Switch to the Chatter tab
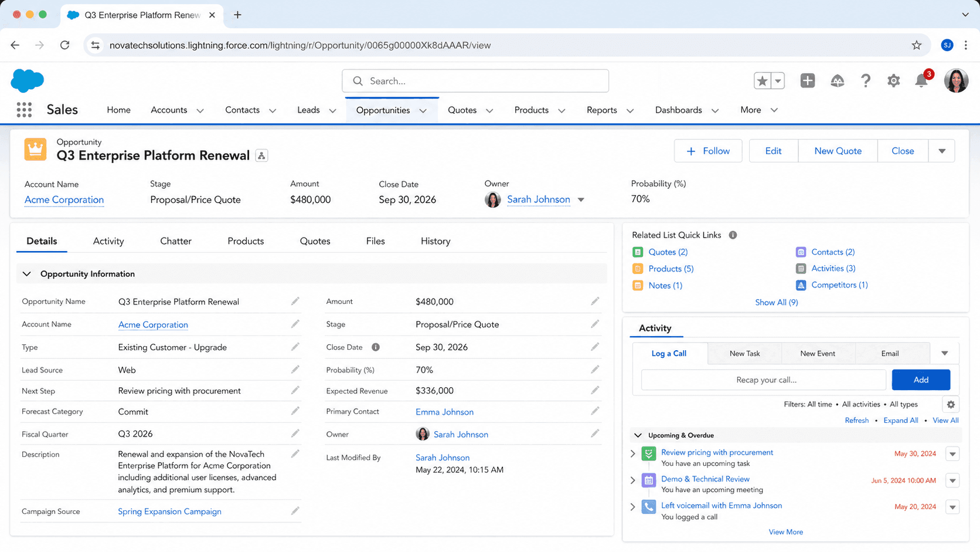 click(176, 241)
